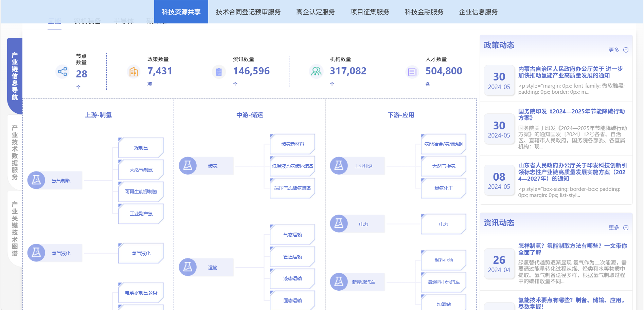Click the institution count people icon

click(316, 72)
